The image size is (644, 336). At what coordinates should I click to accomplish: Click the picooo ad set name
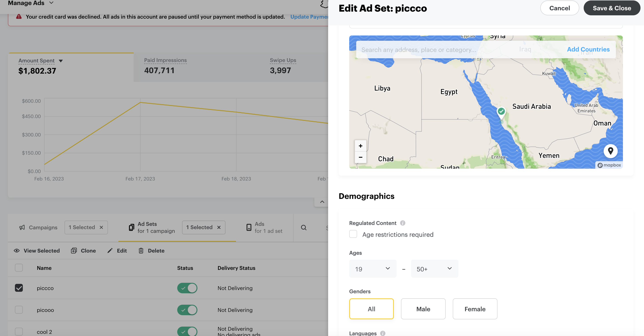(x=45, y=310)
